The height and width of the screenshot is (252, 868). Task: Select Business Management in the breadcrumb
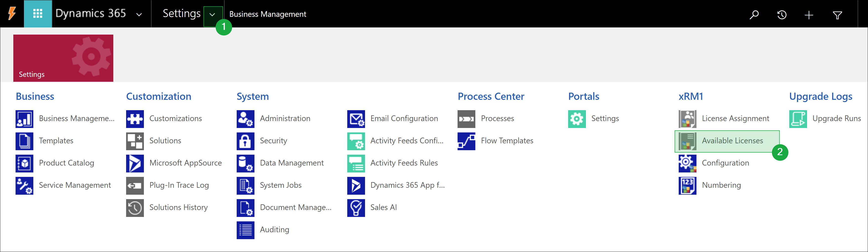click(x=268, y=14)
